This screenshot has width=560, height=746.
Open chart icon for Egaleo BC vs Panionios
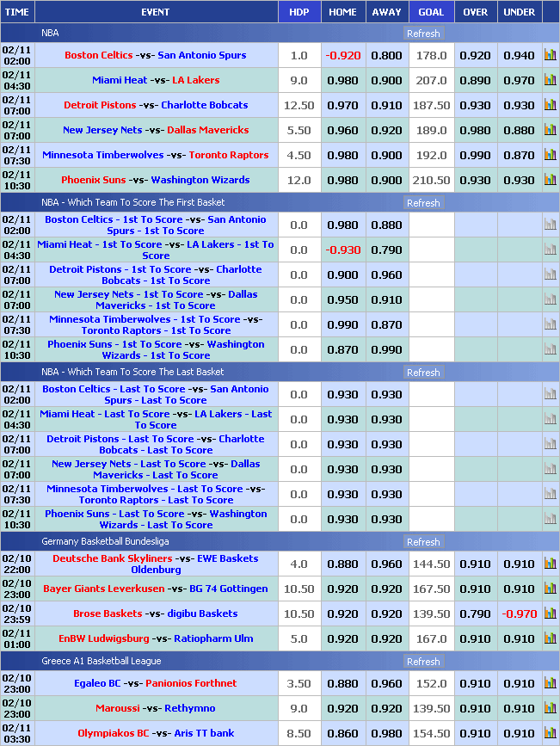550,683
